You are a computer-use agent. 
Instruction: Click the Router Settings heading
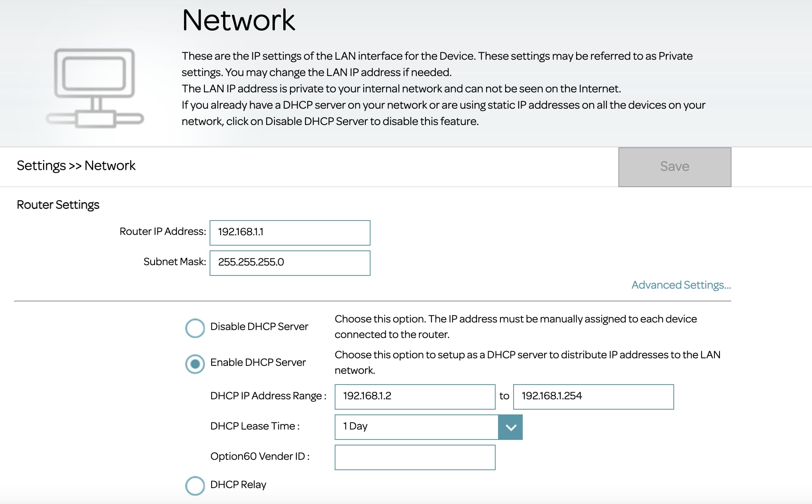58,205
